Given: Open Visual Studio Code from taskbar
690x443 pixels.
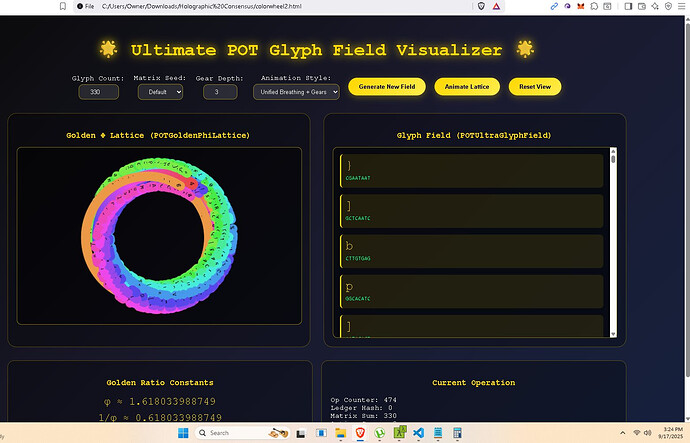Looking at the screenshot, I should pos(421,432).
